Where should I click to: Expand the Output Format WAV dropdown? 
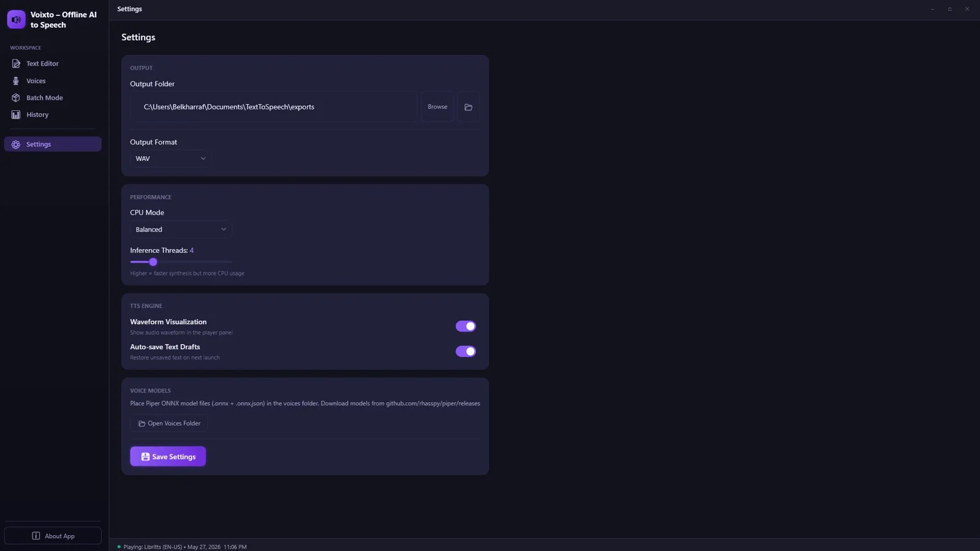171,159
